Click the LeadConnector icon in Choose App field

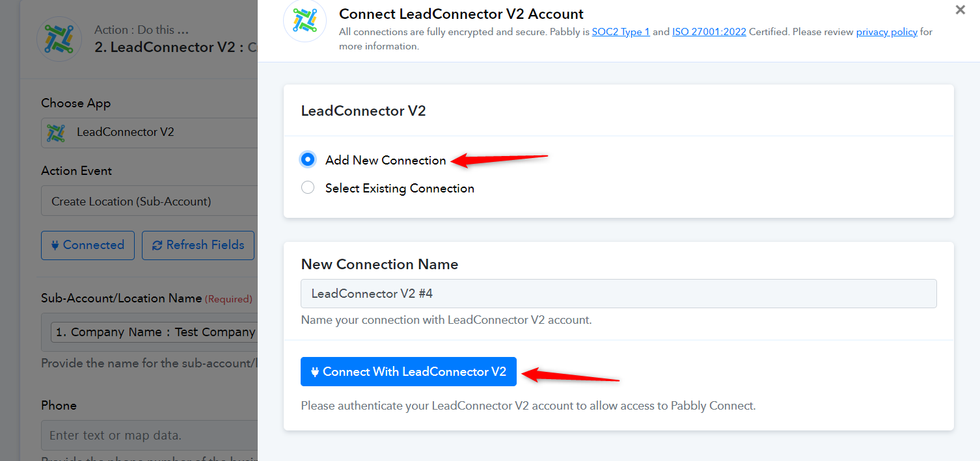pyautogui.click(x=55, y=132)
